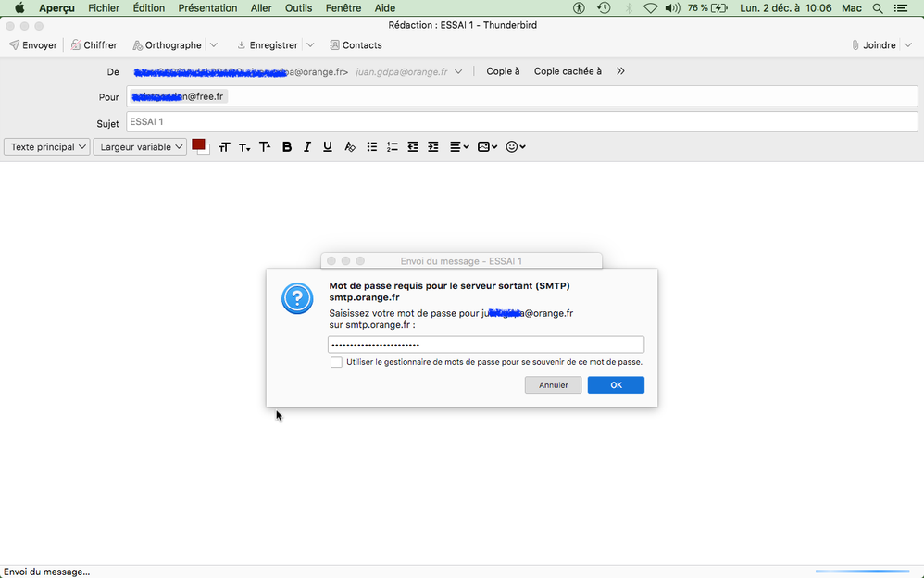The image size is (924, 578).
Task: Click the Wi-Fi menu bar icon
Action: [x=651, y=8]
